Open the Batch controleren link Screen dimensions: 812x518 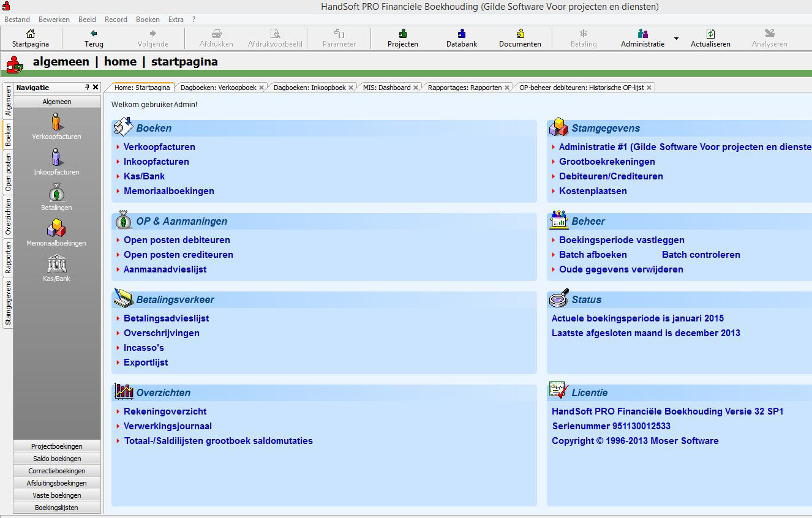point(701,255)
